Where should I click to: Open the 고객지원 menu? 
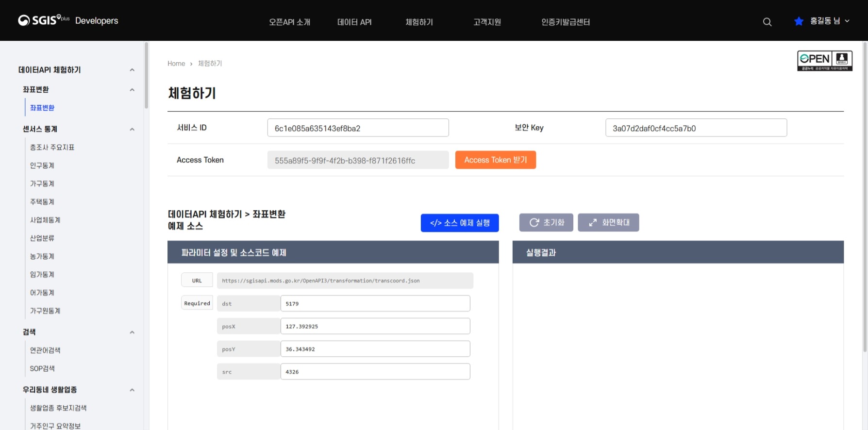(x=487, y=22)
